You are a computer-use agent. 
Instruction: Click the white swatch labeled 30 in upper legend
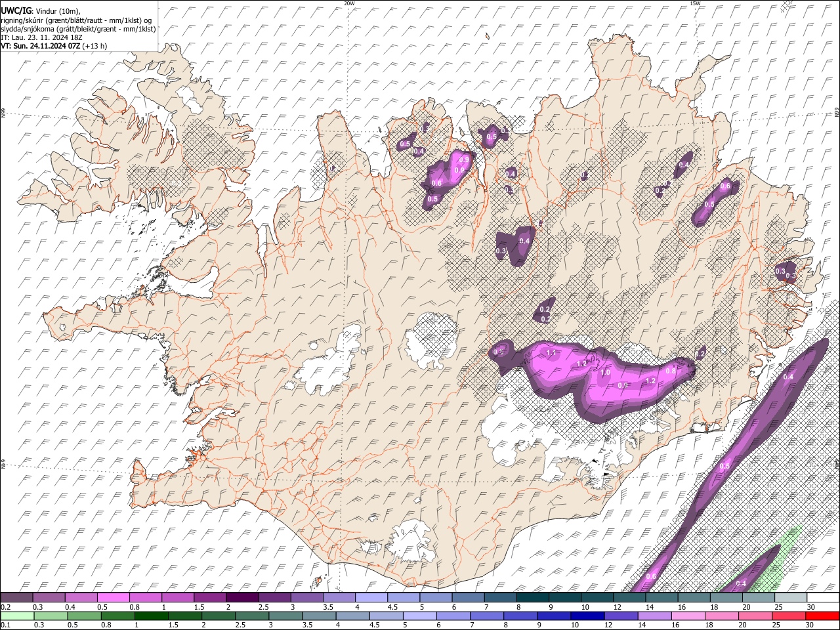[x=823, y=597]
